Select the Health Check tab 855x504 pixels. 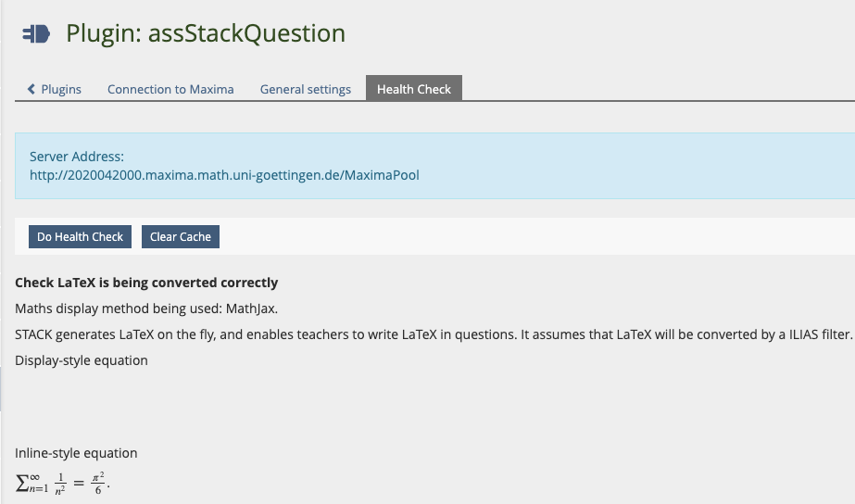pyautogui.click(x=413, y=90)
